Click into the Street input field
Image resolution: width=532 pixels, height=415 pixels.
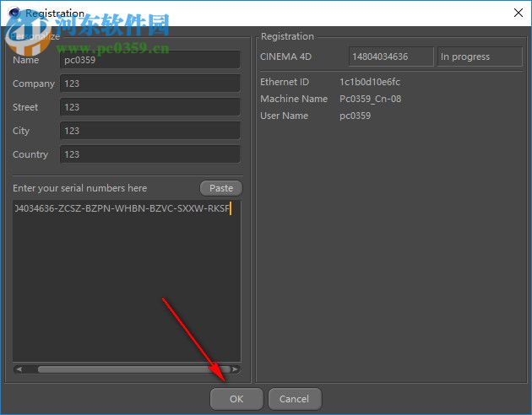pyautogui.click(x=150, y=107)
